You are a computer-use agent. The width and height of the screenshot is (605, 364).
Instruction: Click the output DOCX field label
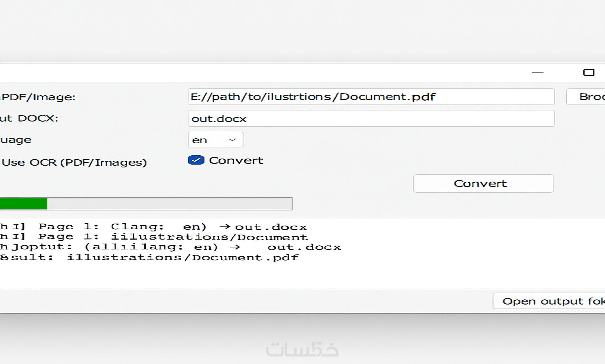click(x=29, y=118)
